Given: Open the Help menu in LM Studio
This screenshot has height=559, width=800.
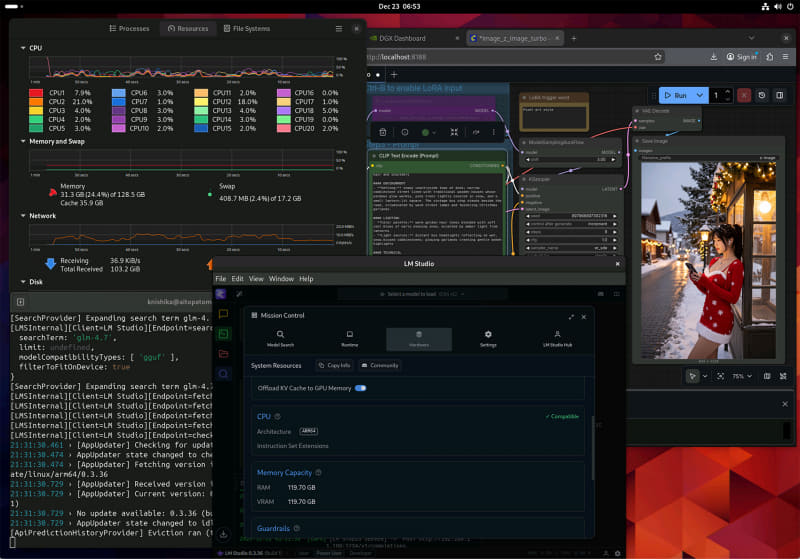Looking at the screenshot, I should (x=306, y=279).
